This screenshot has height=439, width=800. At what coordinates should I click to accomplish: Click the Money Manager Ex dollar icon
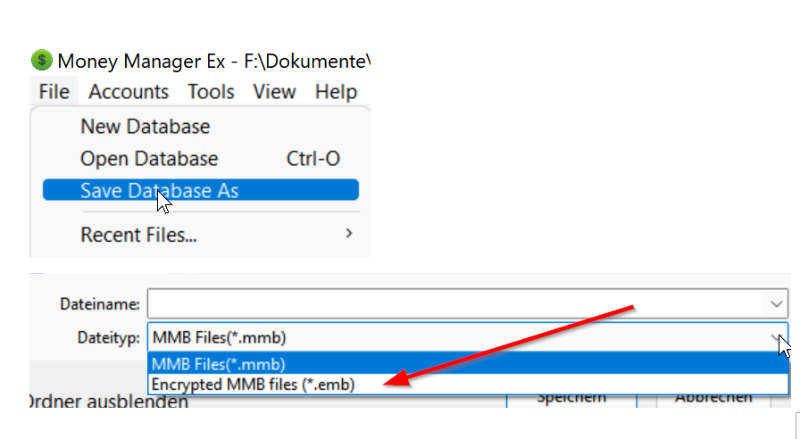pyautogui.click(x=42, y=60)
